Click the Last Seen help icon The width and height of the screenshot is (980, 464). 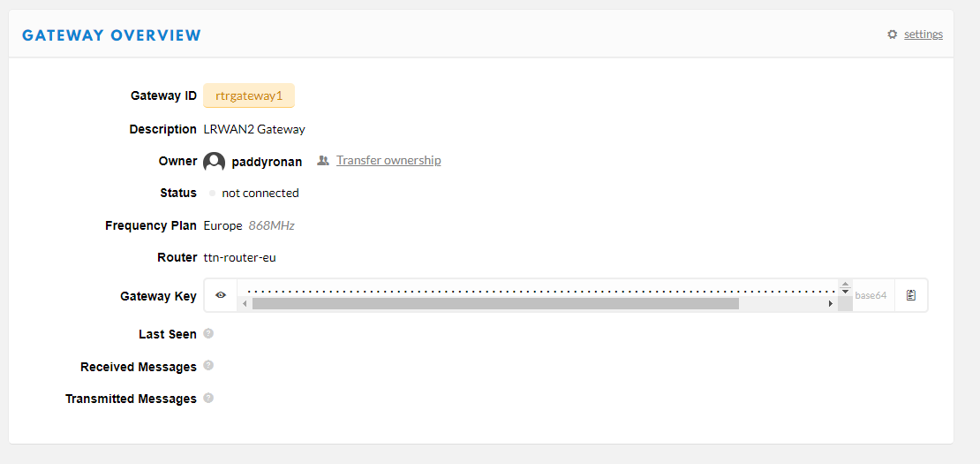208,333
